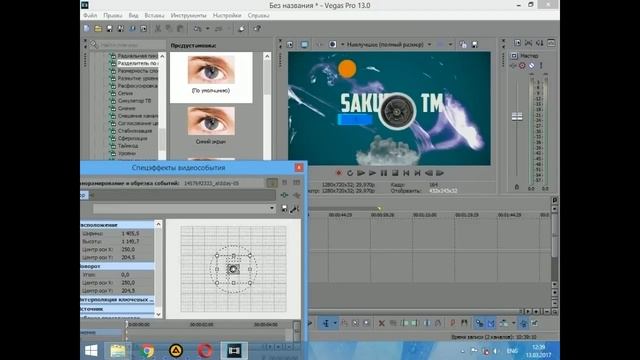Open File Explorer from taskbar
The width and height of the screenshot is (640, 360).
tap(118, 351)
